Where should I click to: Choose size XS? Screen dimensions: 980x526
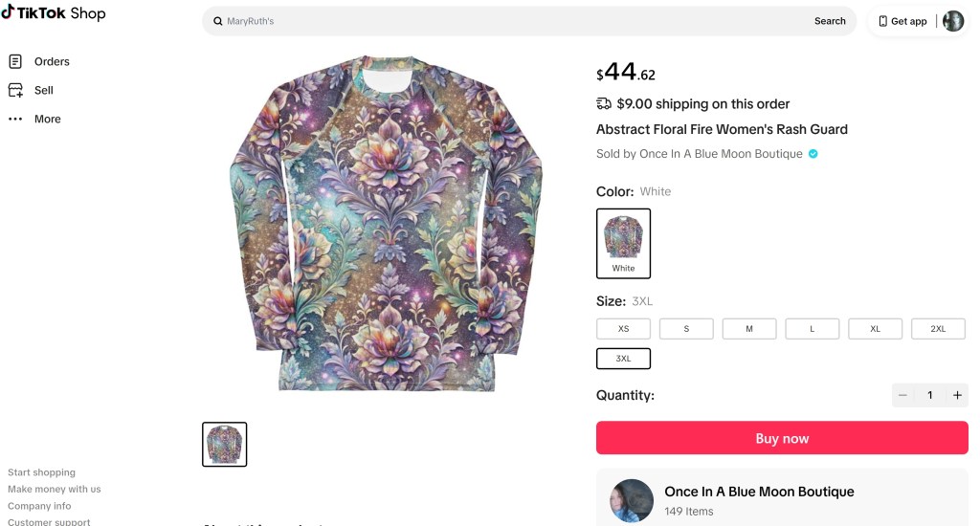point(623,329)
